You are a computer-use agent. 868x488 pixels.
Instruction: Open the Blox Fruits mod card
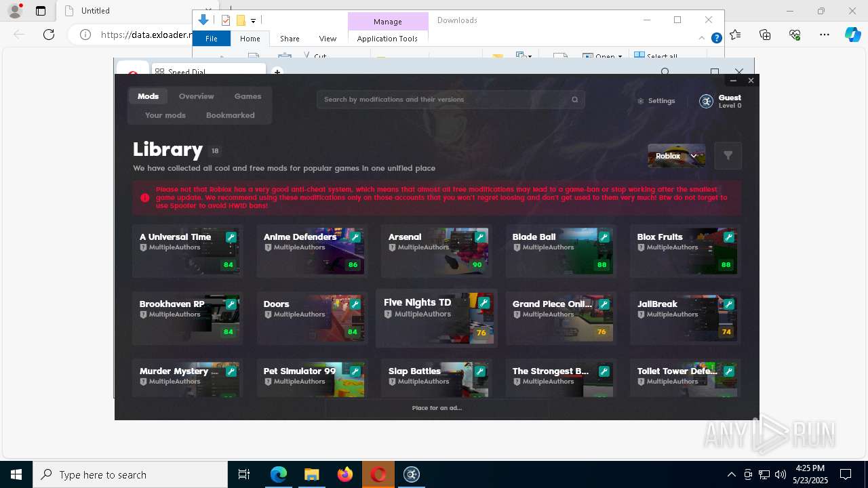click(x=685, y=251)
